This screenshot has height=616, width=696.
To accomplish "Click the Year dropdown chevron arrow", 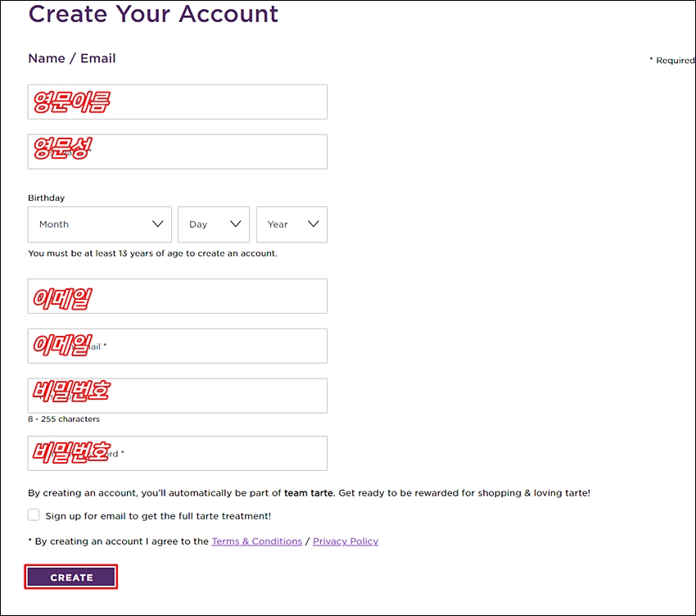I will [x=314, y=224].
